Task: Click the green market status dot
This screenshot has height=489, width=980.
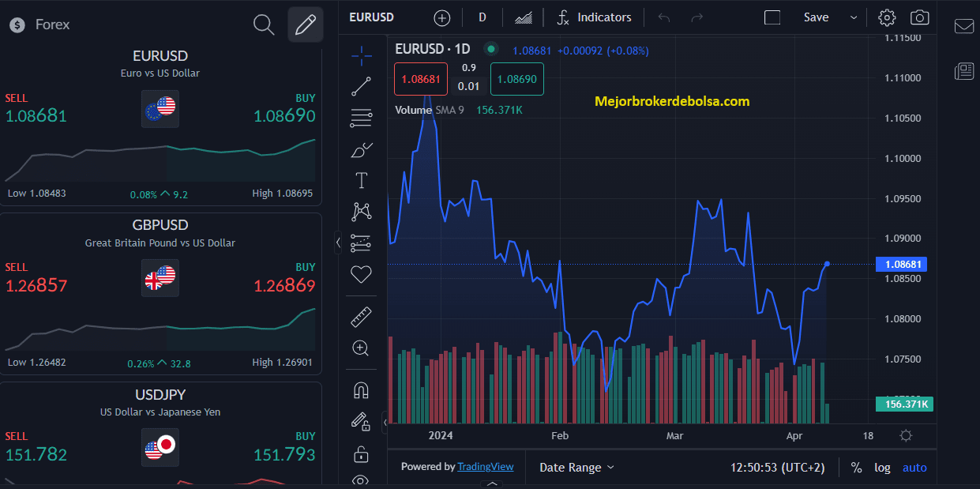Action: 491,49
